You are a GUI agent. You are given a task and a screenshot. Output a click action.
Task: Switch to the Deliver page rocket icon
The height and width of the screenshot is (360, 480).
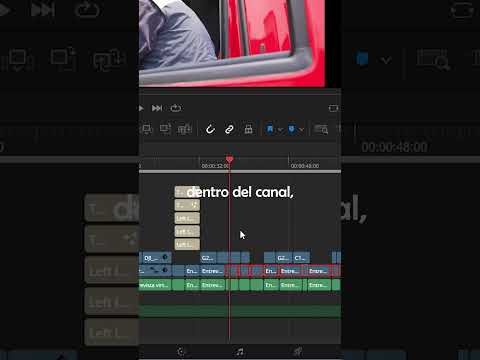(x=298, y=351)
